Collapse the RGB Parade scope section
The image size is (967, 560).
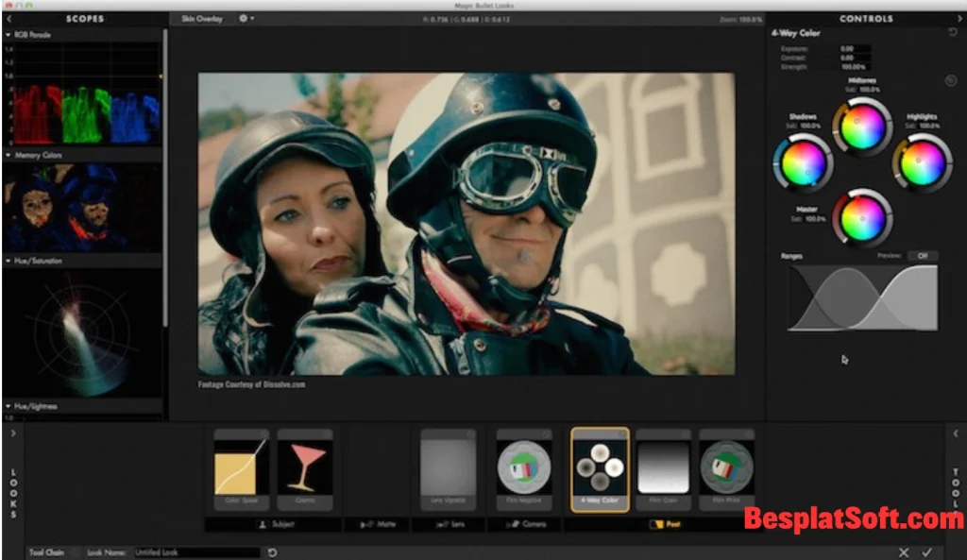tap(9, 36)
